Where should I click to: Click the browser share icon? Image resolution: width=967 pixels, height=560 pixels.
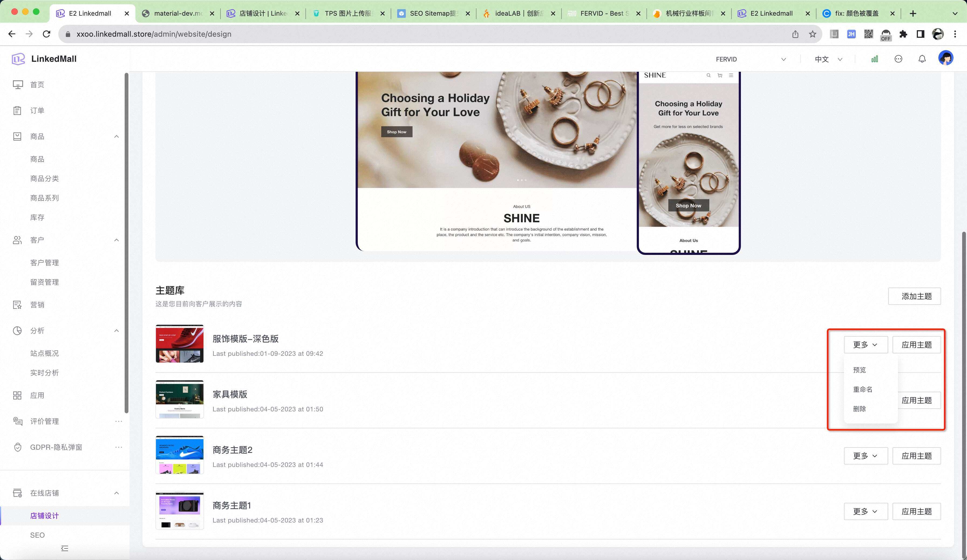pyautogui.click(x=795, y=34)
